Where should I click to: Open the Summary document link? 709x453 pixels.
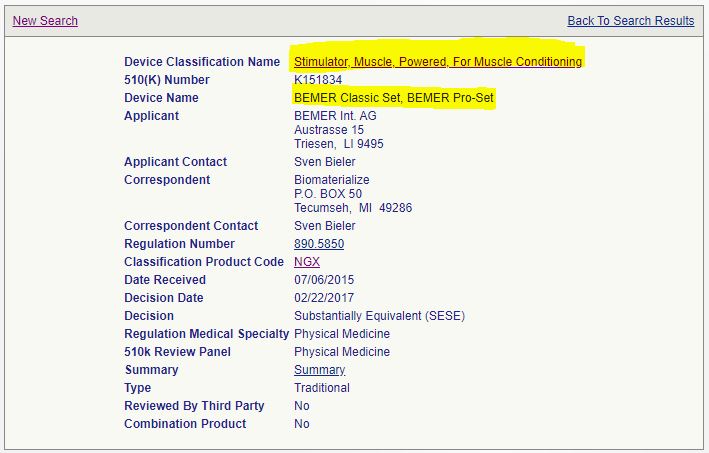click(319, 370)
